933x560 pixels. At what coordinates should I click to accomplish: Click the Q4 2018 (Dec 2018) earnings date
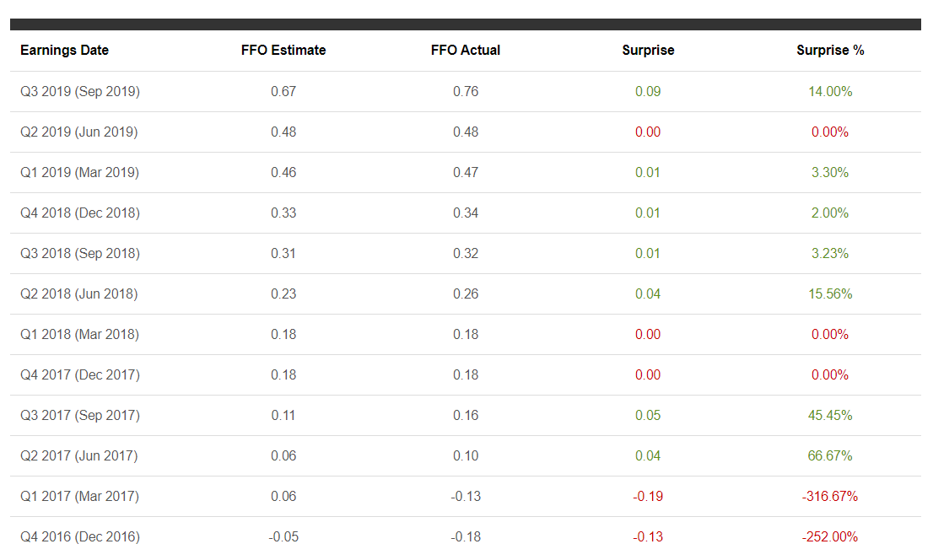pyautogui.click(x=80, y=213)
